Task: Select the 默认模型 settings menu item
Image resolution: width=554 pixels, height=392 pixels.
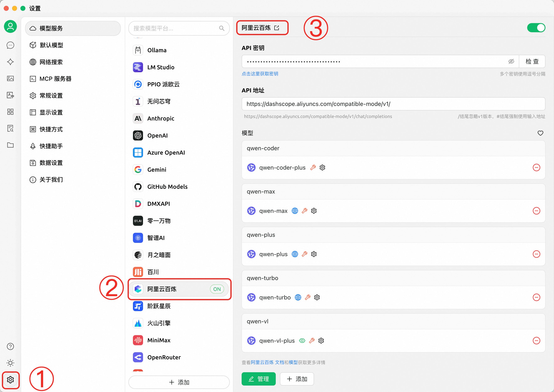Action: point(51,45)
